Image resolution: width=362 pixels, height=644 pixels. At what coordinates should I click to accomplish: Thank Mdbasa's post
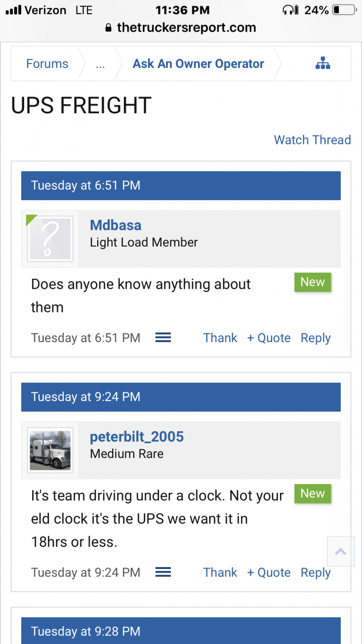(x=220, y=338)
